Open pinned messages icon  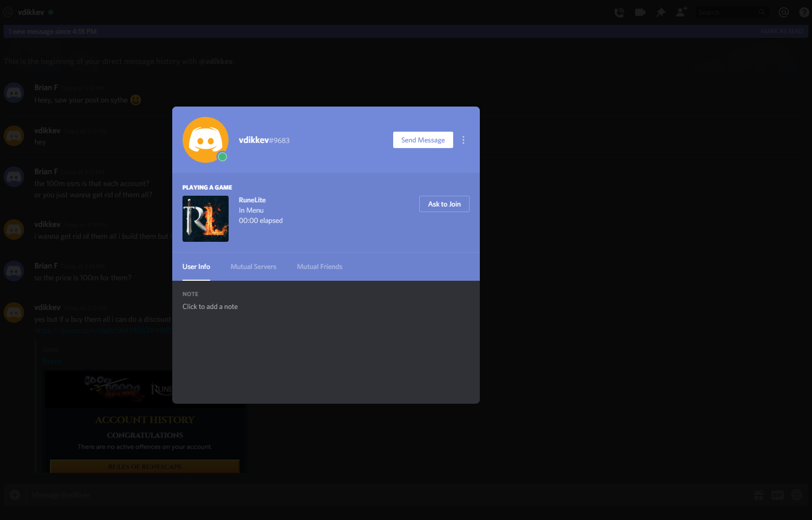(x=661, y=12)
